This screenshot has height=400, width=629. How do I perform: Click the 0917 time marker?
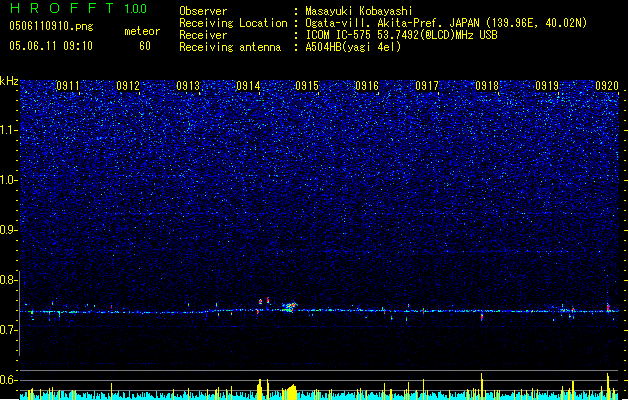point(427,86)
